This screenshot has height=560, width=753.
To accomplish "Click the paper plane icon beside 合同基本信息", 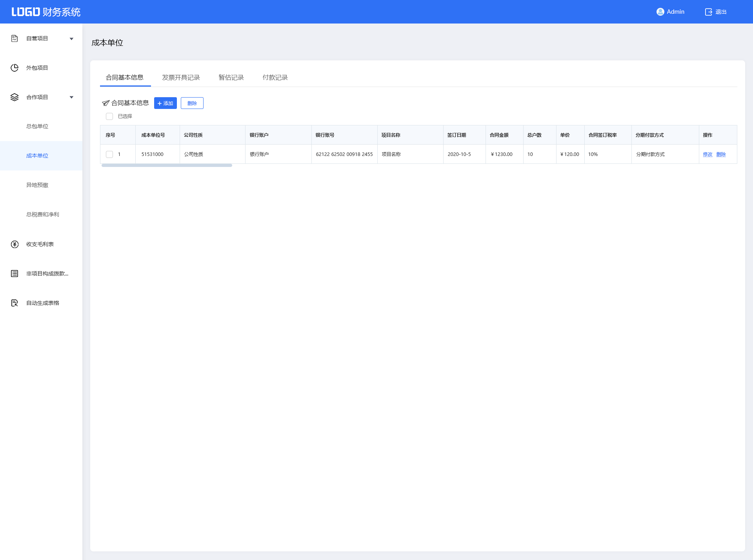I will click(105, 103).
